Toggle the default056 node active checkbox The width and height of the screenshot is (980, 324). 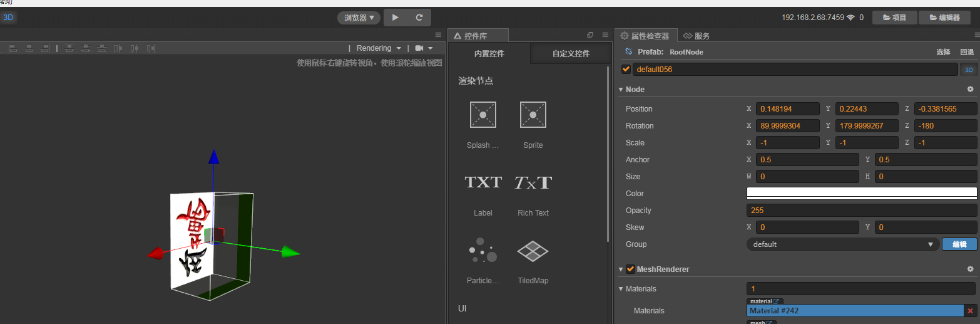pos(626,70)
